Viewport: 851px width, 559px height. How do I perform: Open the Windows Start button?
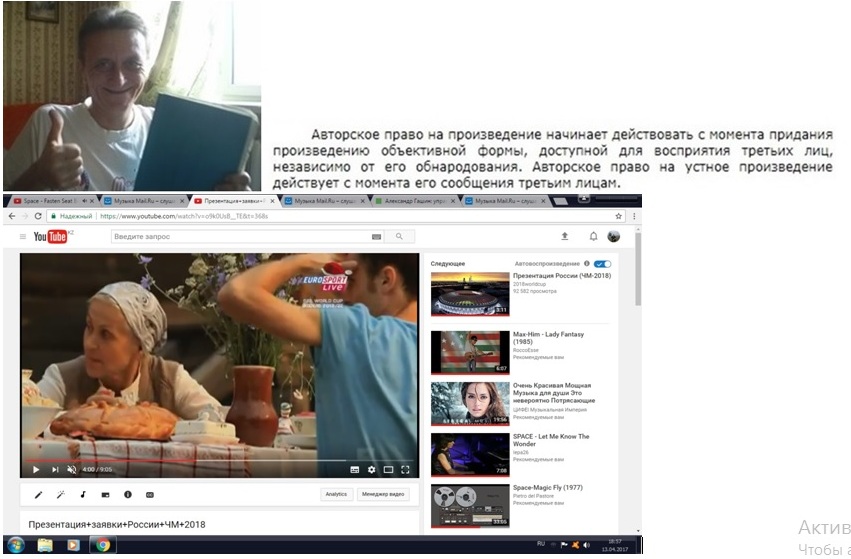coord(16,545)
